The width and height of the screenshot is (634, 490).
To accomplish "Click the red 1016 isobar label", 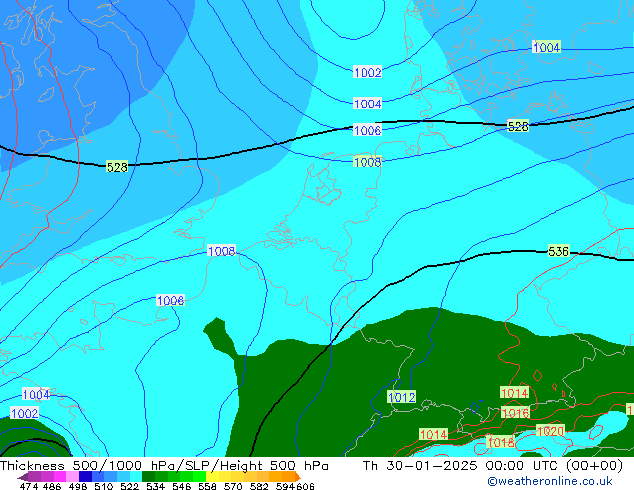I will click(x=515, y=413).
